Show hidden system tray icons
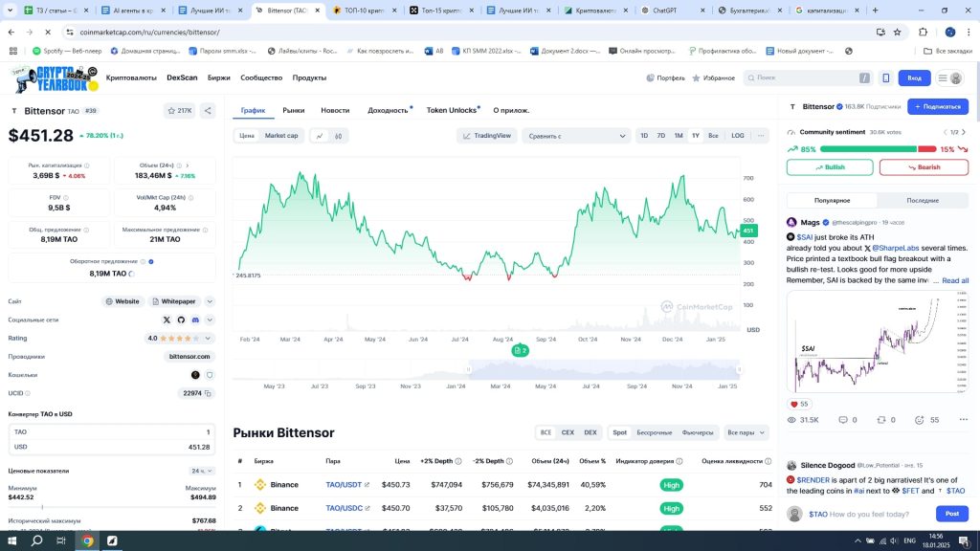This screenshot has width=980, height=551. 857,541
